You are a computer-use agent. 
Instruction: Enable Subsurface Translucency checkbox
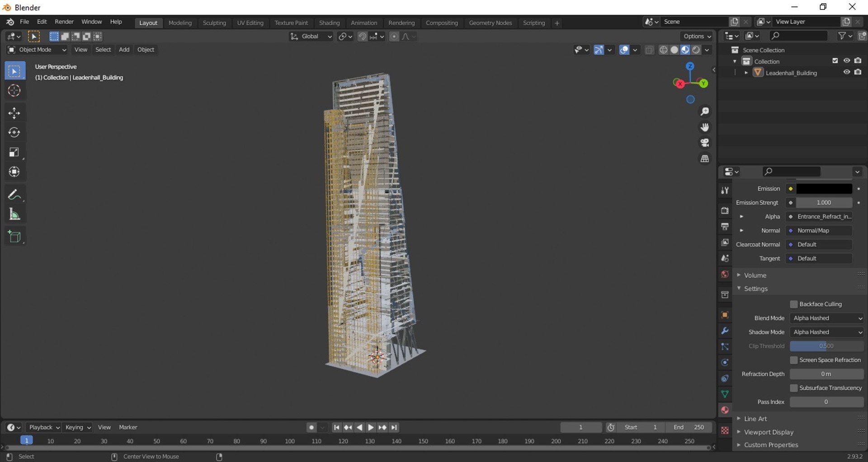click(794, 388)
